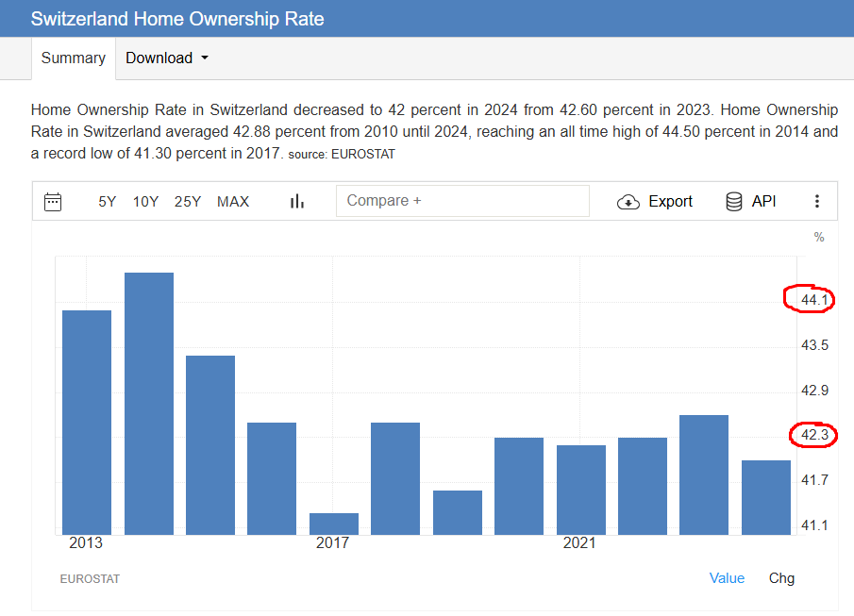Click the last bar for 2024
The width and height of the screenshot is (854, 616).
tap(765, 498)
